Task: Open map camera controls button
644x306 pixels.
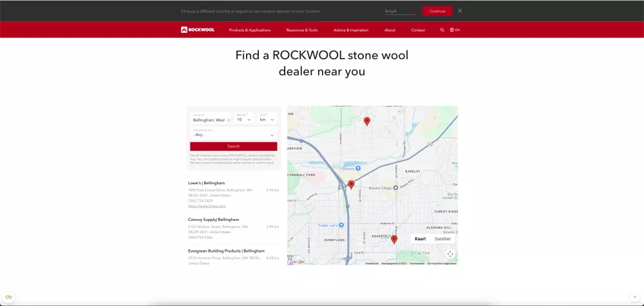Action: 450,254
